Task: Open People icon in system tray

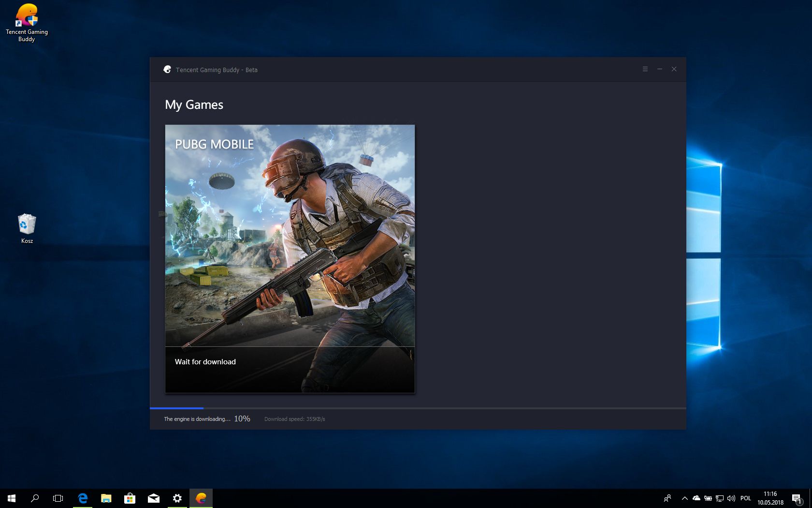Action: [667, 498]
